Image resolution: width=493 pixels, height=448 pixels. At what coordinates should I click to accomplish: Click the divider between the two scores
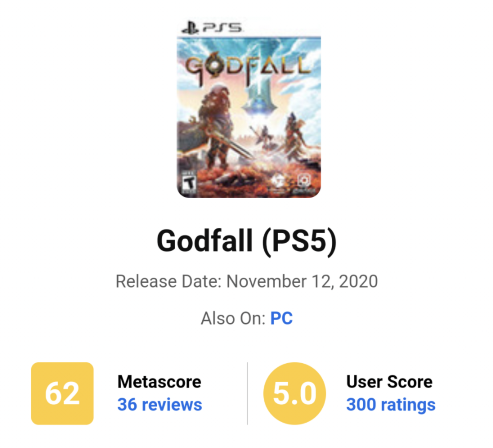[x=247, y=393]
